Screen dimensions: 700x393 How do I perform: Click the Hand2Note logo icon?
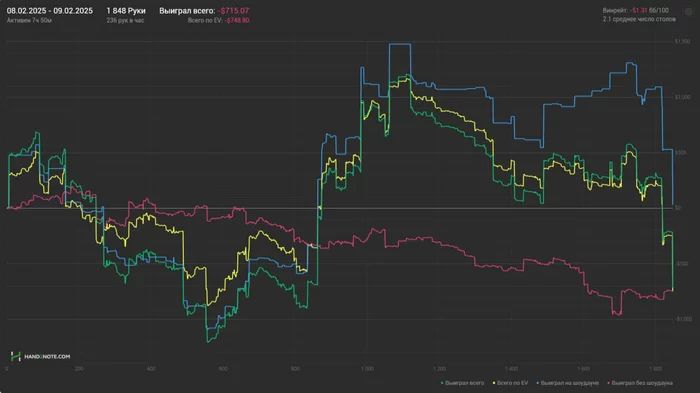coord(16,356)
